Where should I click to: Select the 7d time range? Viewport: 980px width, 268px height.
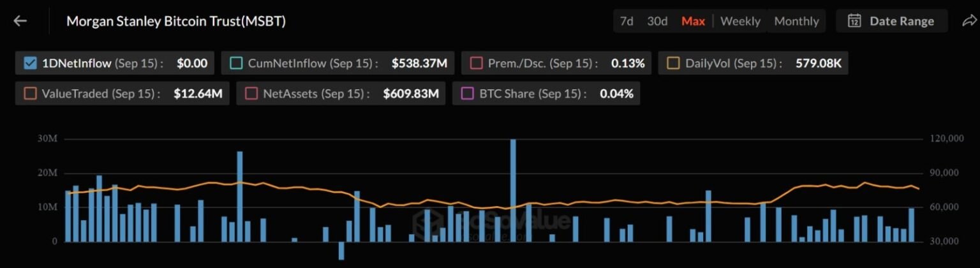tap(627, 21)
